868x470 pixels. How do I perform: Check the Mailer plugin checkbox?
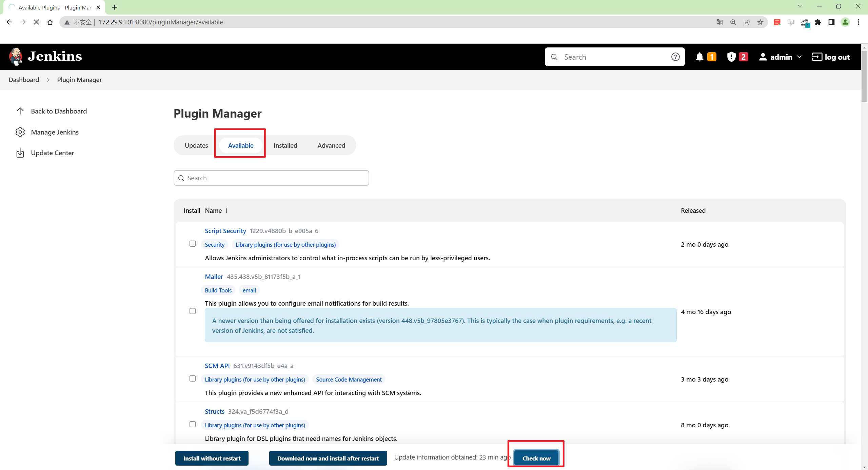click(193, 311)
